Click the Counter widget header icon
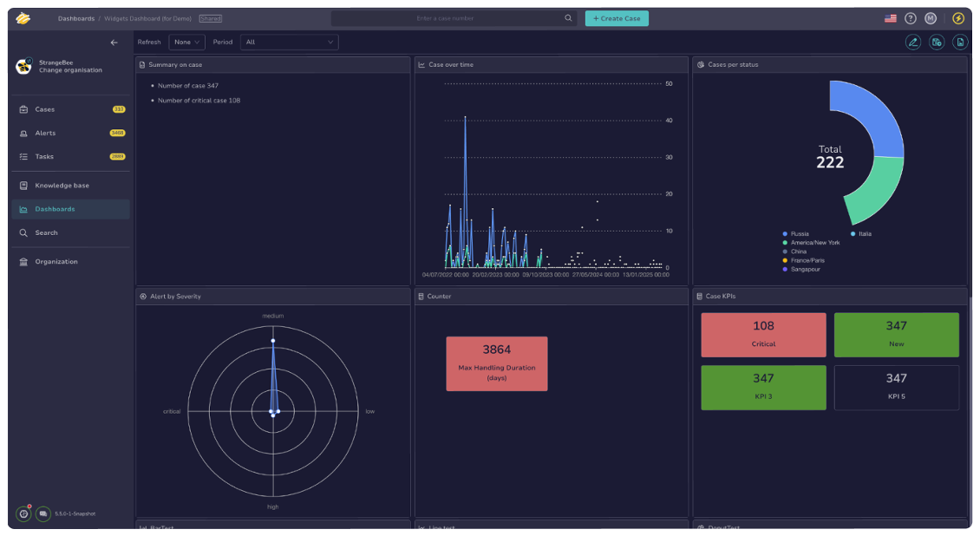The image size is (980, 536). coord(421,296)
